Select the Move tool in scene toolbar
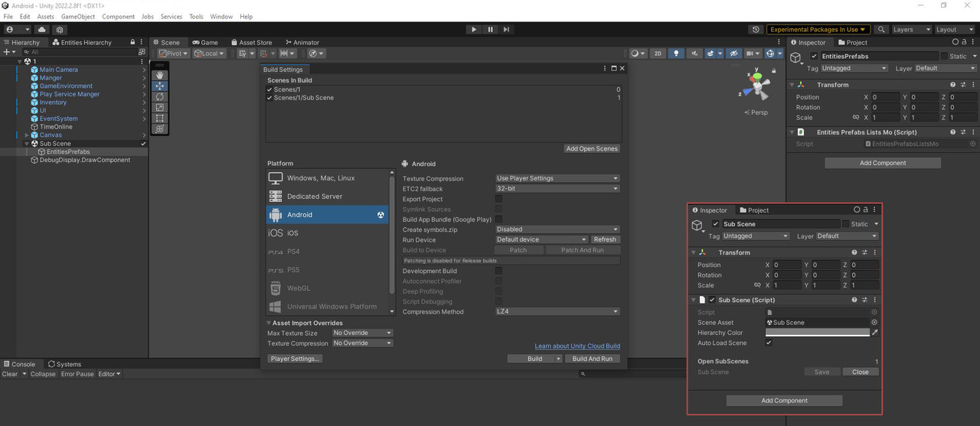This screenshot has height=426, width=980. [159, 86]
